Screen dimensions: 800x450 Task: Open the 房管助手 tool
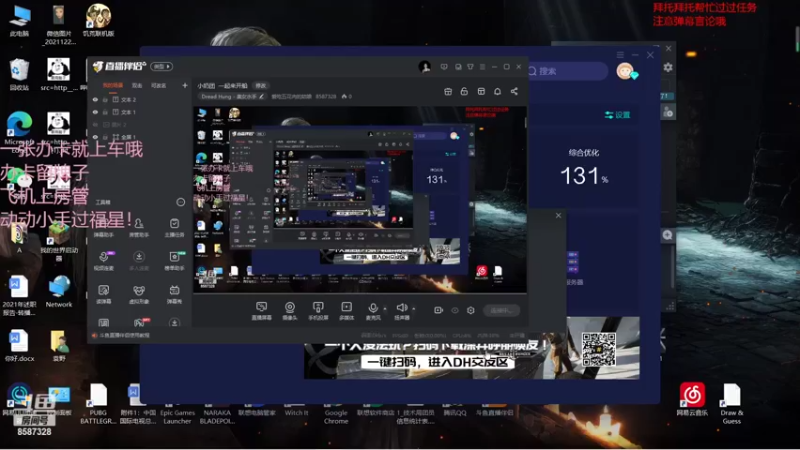(x=139, y=228)
